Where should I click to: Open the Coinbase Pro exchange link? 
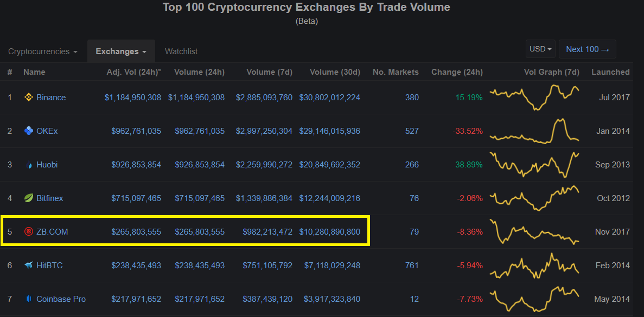pos(61,299)
